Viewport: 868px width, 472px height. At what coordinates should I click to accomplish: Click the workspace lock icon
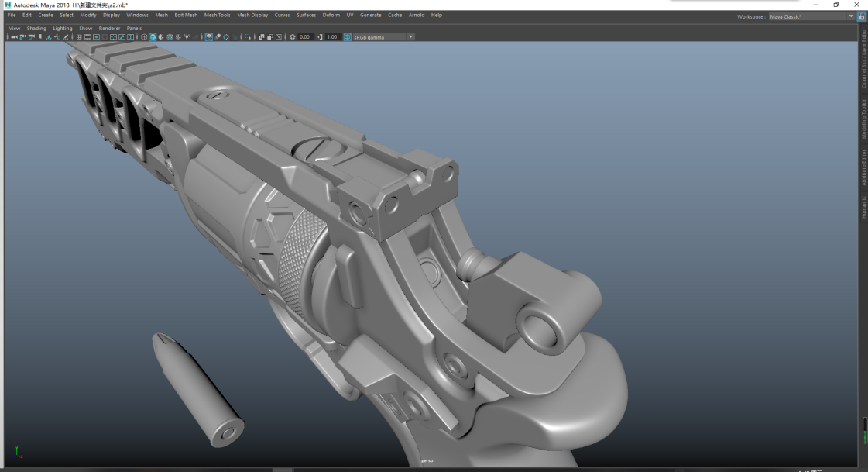click(862, 16)
